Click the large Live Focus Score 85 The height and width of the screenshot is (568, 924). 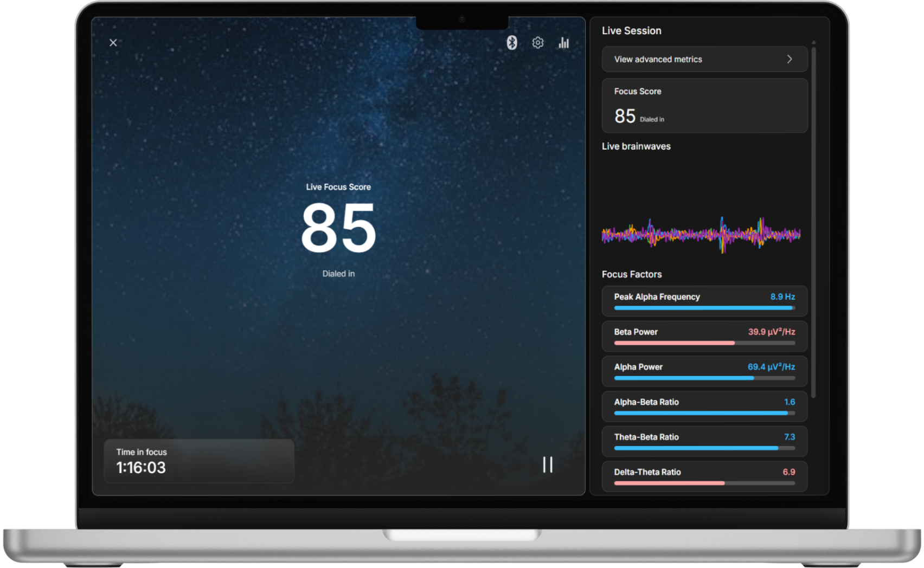coord(338,228)
